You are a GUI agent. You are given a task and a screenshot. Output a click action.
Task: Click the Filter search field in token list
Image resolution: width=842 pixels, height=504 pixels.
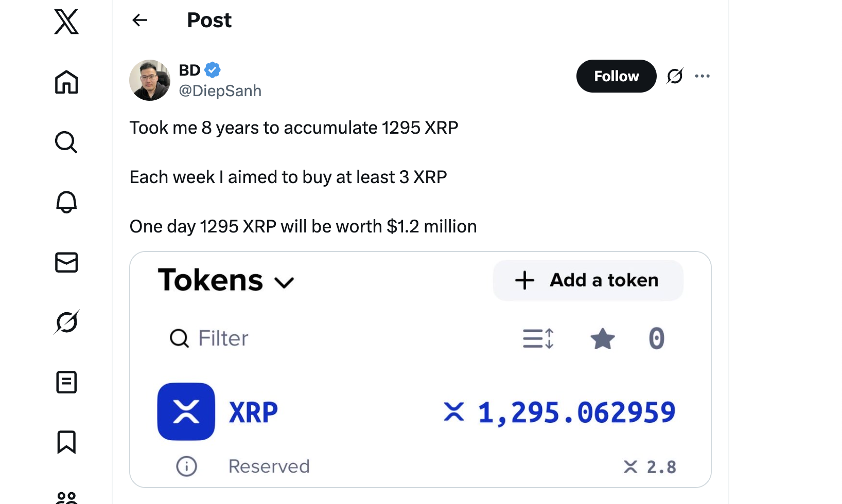(223, 338)
